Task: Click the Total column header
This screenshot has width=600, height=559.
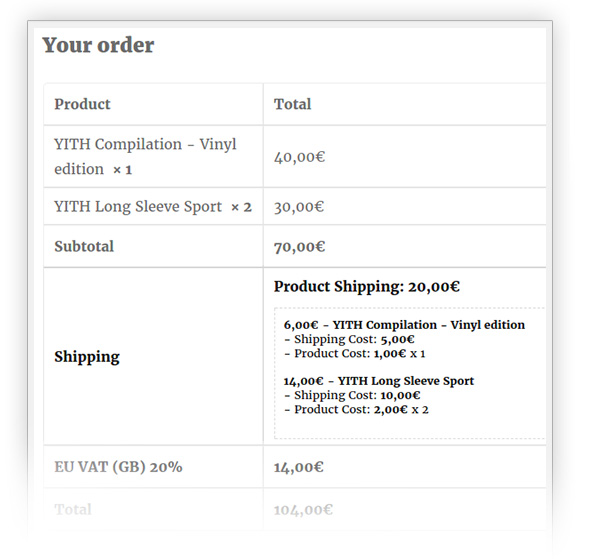Action: click(x=292, y=104)
